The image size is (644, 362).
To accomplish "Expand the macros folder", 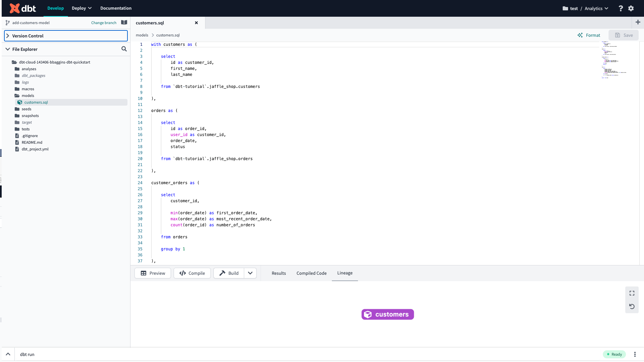I will (x=24, y=89).
